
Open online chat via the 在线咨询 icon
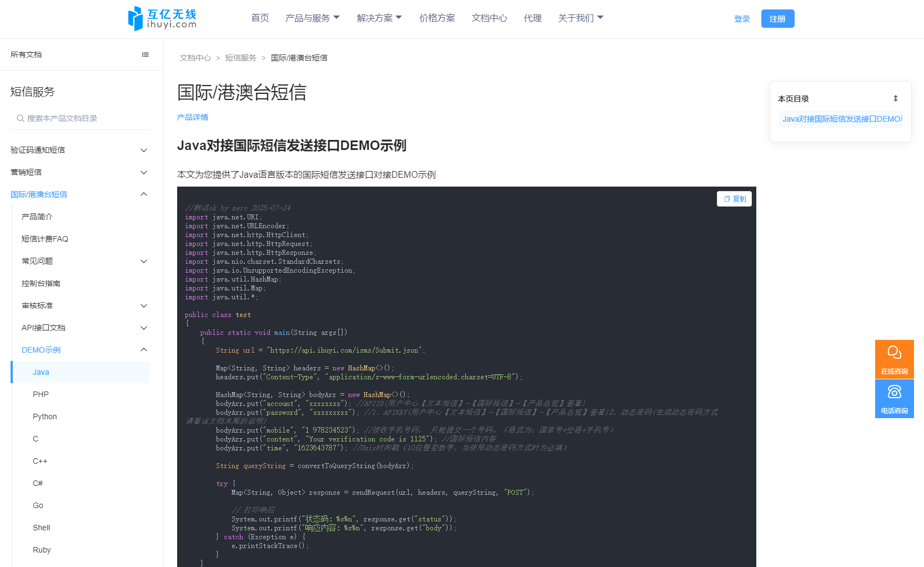coord(894,352)
